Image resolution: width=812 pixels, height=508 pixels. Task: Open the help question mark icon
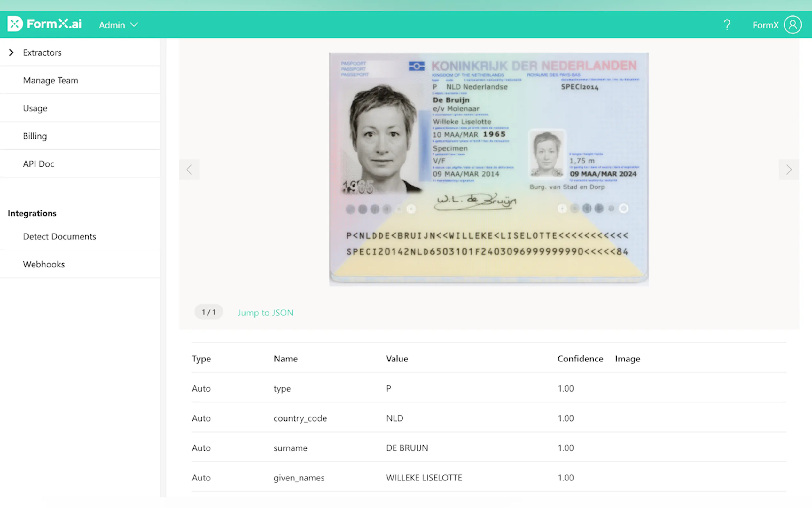(x=727, y=24)
